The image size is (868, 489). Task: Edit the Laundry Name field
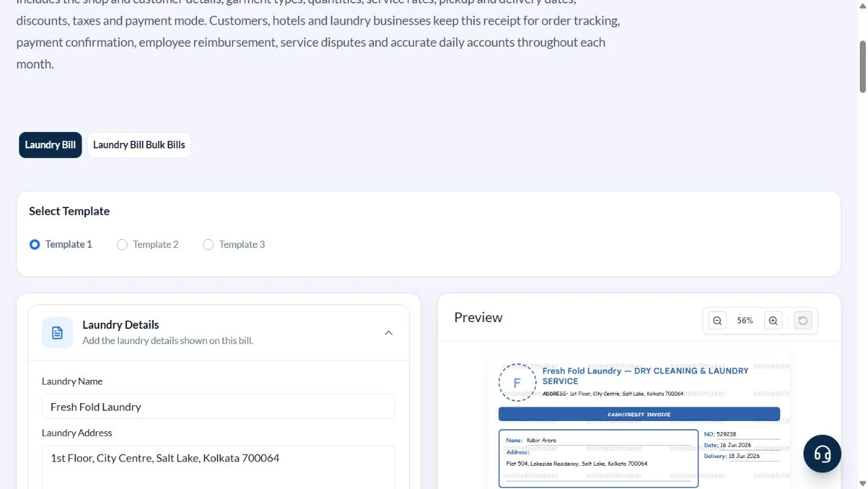pos(218,407)
